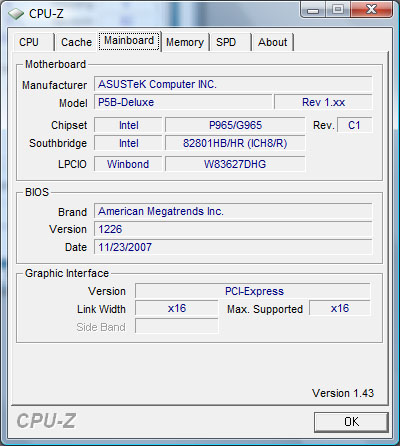Maximize the CPU-Z window
Screen dimensions: 400x446
(338, 10)
